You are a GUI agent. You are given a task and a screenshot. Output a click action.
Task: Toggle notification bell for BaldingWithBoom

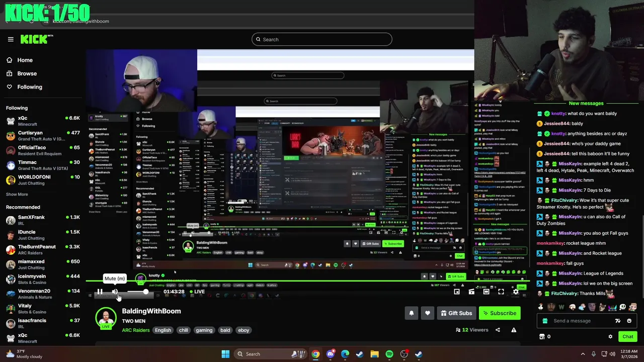412,313
